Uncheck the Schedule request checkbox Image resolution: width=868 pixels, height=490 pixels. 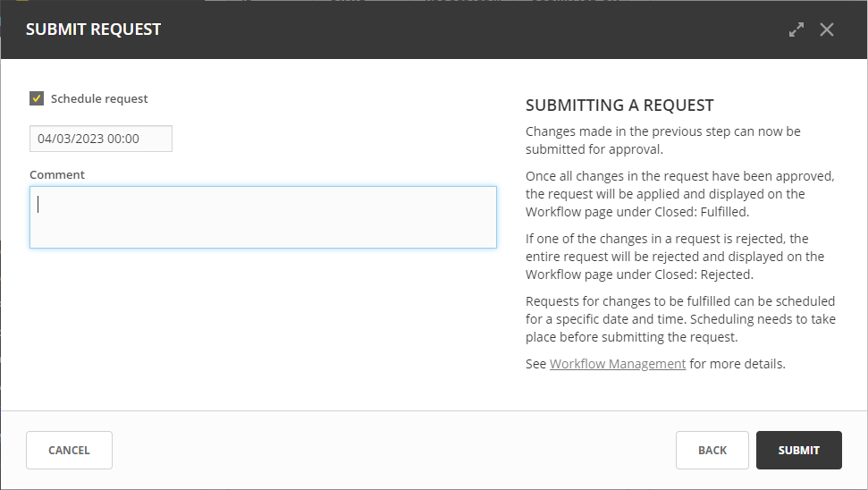pos(37,98)
